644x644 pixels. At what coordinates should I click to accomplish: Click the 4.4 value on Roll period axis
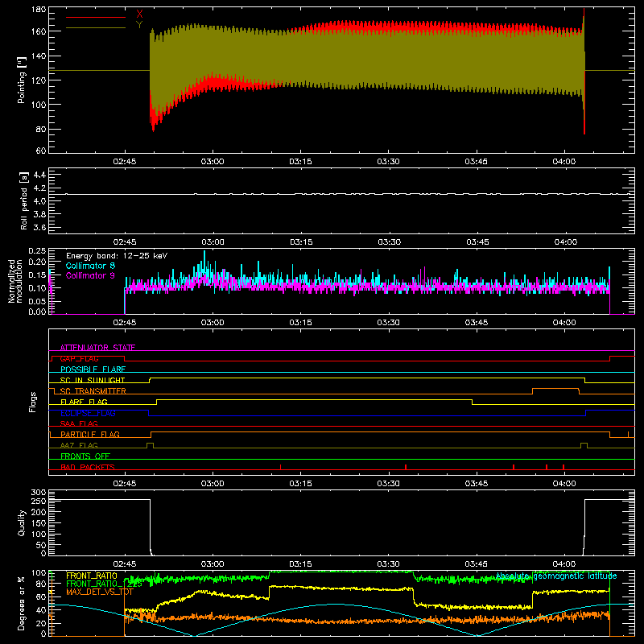pyautogui.click(x=39, y=175)
